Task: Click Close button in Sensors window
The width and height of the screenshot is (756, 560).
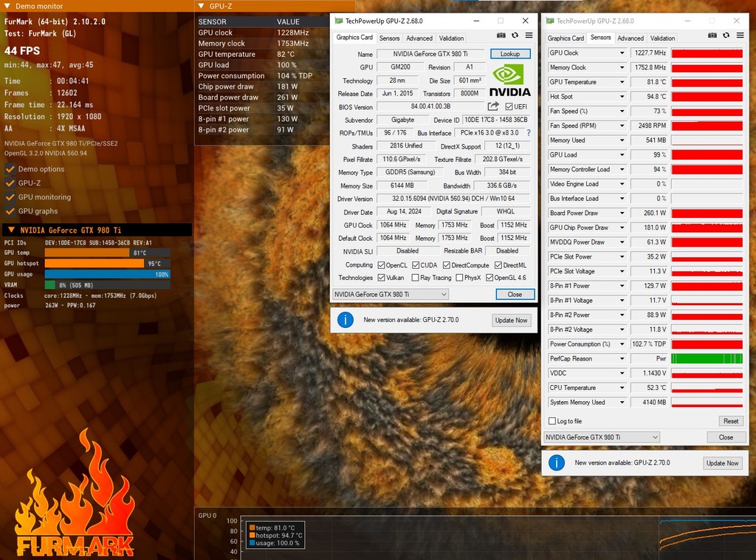Action: pos(726,437)
